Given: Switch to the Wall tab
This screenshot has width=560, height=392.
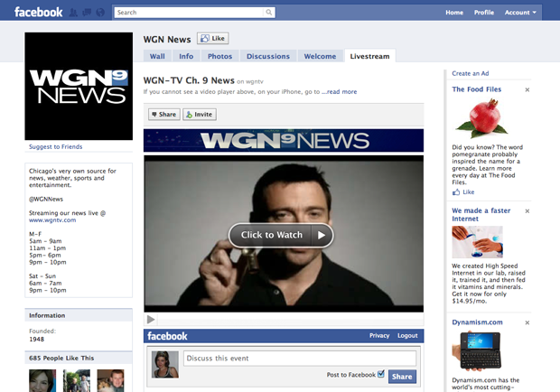Looking at the screenshot, I should coord(157,56).
